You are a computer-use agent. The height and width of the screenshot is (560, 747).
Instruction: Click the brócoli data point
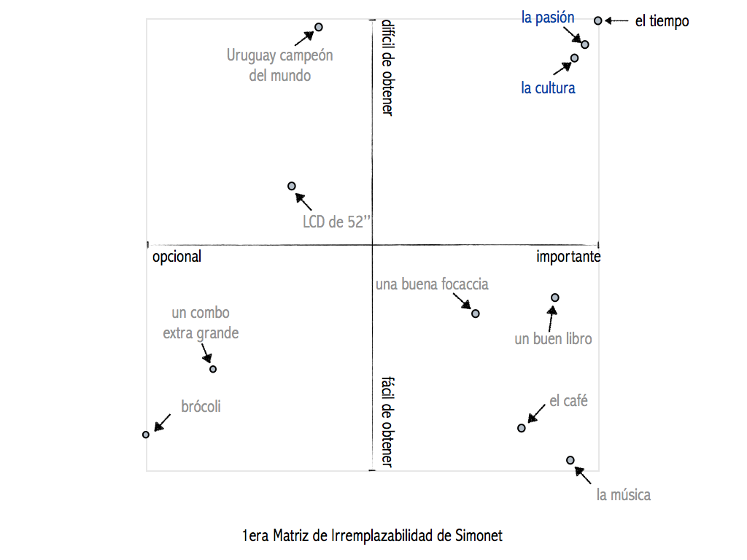pos(146,435)
